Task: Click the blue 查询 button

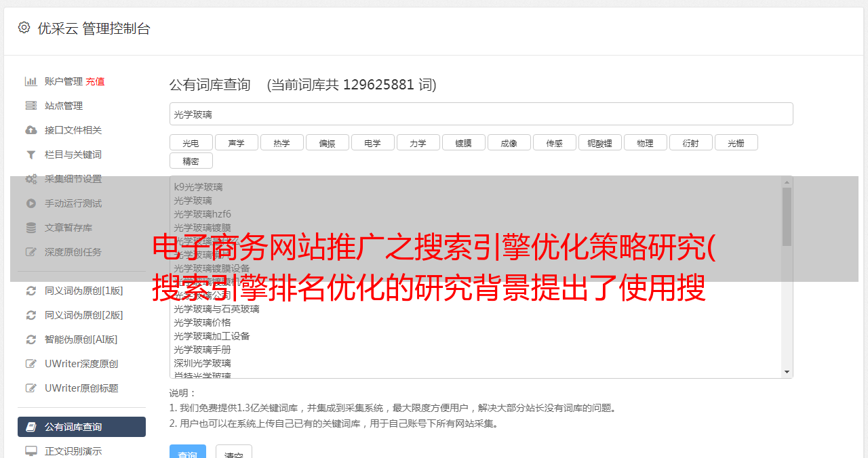Action: tap(188, 453)
